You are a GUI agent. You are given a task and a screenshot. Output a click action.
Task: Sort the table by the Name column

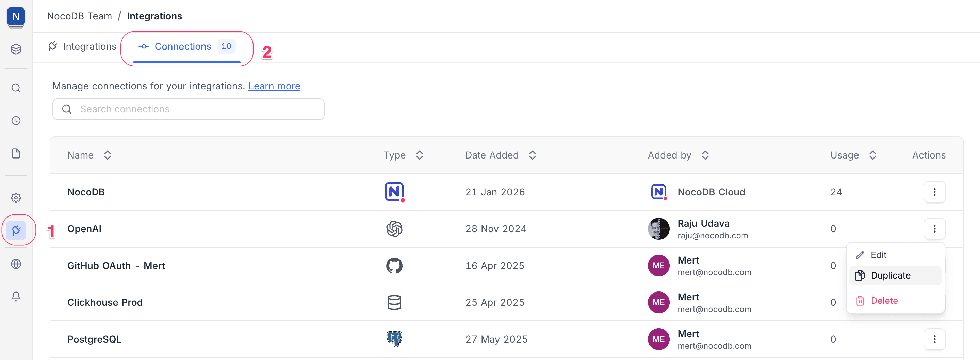107,155
